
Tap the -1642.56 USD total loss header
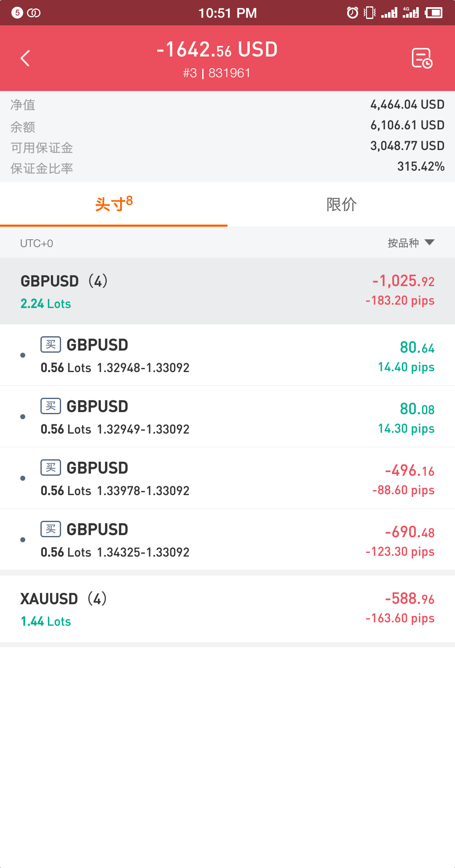coord(217,50)
